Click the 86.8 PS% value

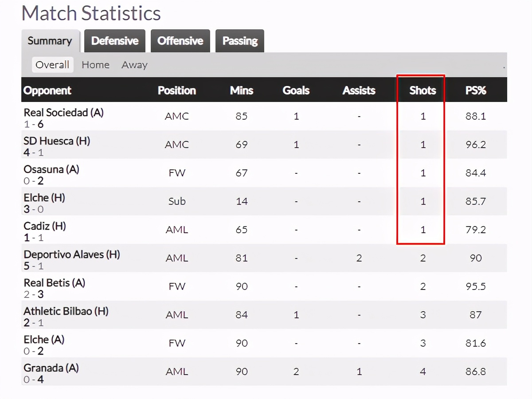tap(476, 372)
